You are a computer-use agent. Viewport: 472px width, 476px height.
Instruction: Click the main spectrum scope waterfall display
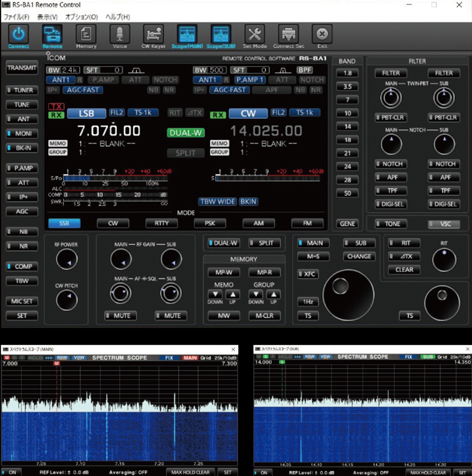[119, 436]
